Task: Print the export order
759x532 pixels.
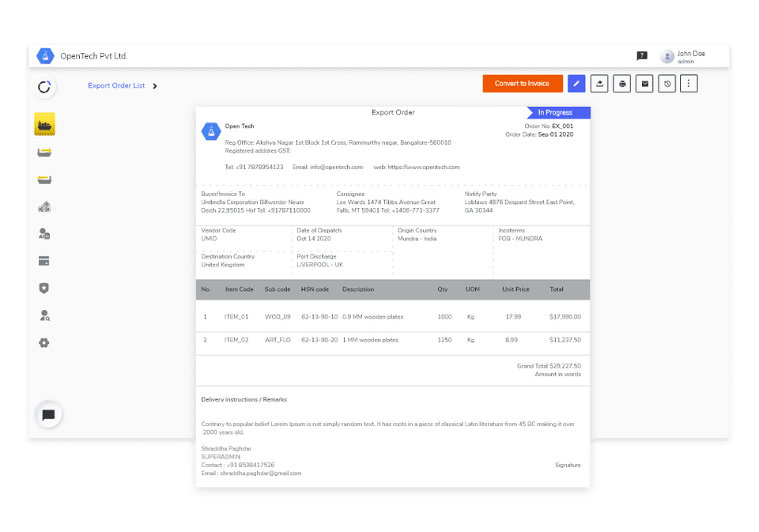Action: point(622,84)
